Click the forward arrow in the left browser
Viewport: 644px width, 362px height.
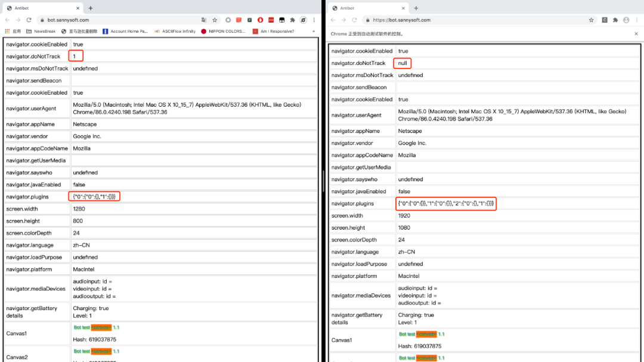tap(18, 20)
